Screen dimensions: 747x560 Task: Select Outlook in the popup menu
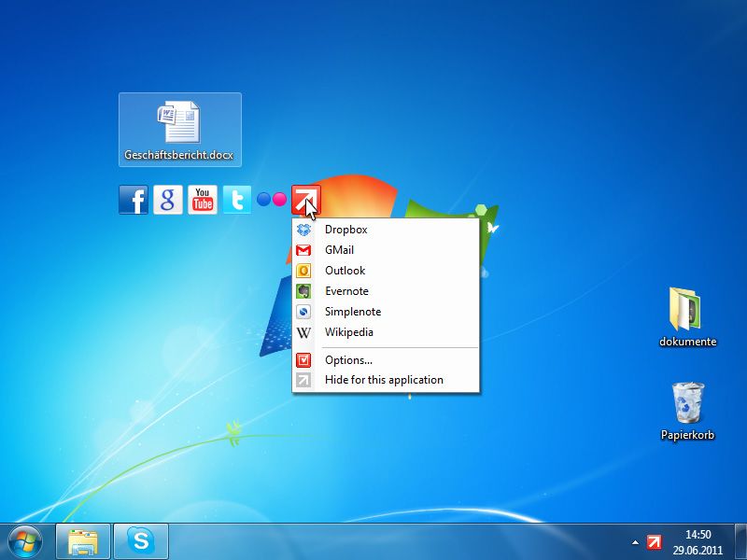(386, 271)
